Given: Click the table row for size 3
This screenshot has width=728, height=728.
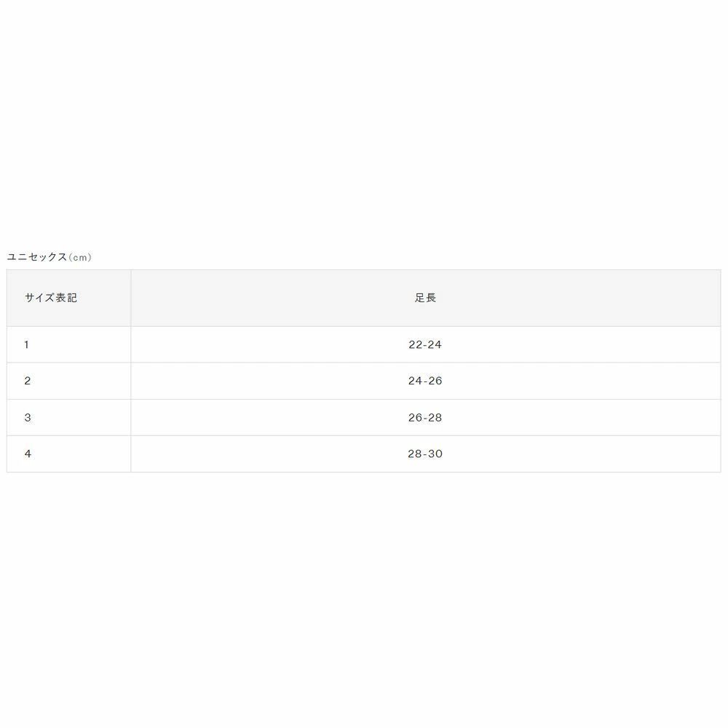Looking at the screenshot, I should coord(218,417).
